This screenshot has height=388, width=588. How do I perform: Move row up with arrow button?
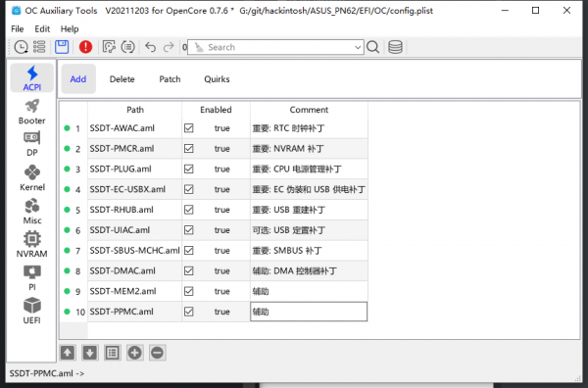[68, 353]
